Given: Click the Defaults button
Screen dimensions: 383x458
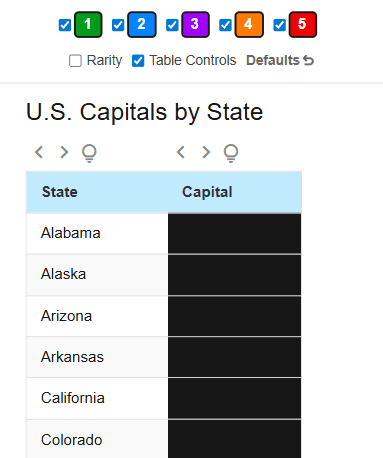Looking at the screenshot, I should click(280, 61).
